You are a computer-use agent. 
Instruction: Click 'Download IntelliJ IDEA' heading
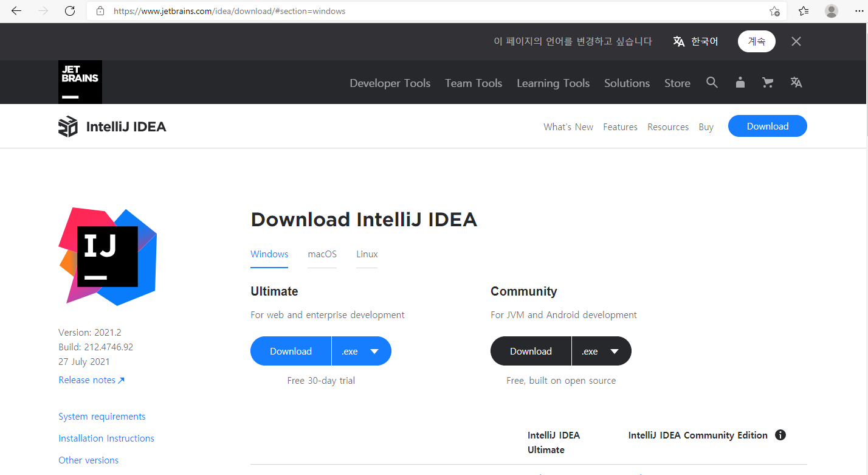tap(363, 219)
